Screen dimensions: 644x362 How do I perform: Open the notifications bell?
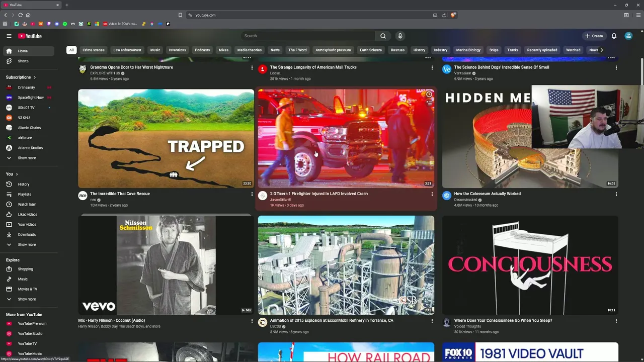[614, 36]
